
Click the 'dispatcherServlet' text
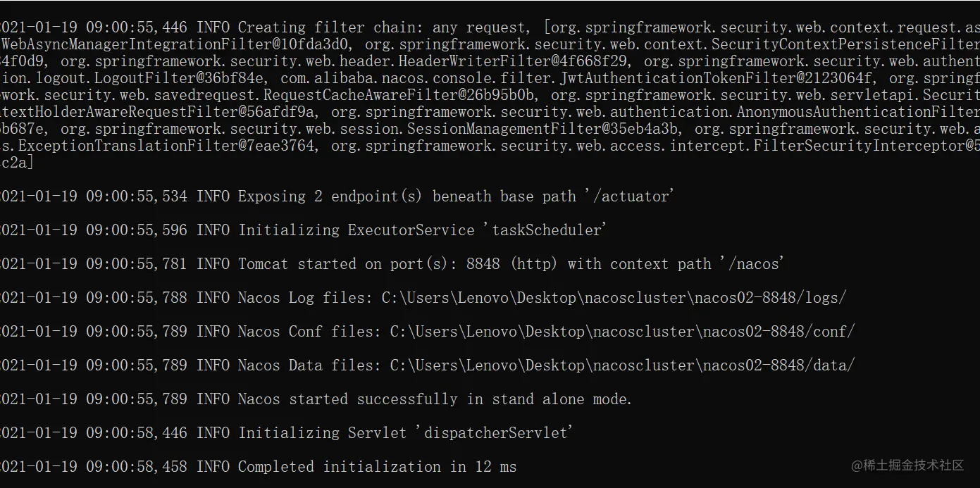click(498, 433)
